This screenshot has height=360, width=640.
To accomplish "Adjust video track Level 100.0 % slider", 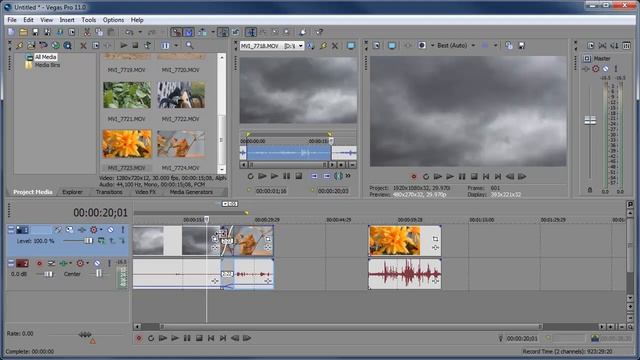I will [x=89, y=241].
